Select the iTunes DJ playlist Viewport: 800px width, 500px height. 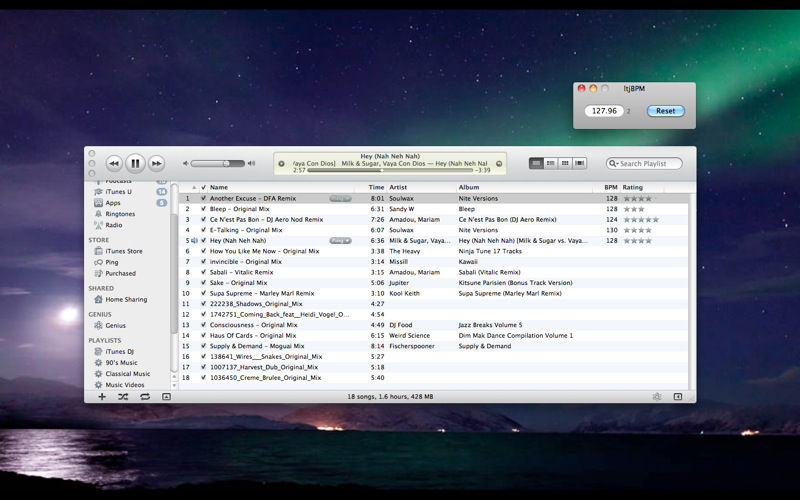[x=119, y=352]
